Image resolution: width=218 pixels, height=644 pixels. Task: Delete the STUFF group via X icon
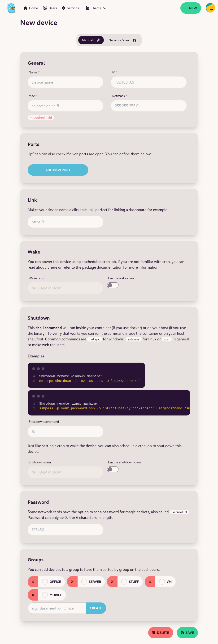coord(112,581)
